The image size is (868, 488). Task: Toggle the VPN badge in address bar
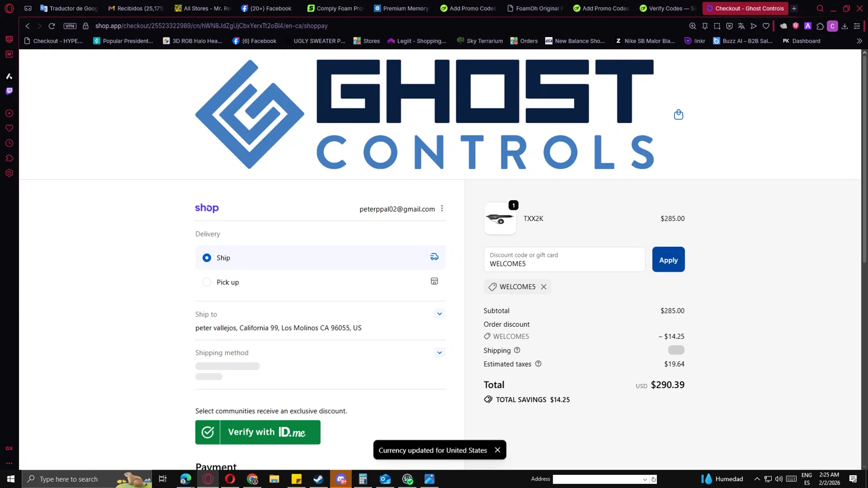pyautogui.click(x=70, y=26)
